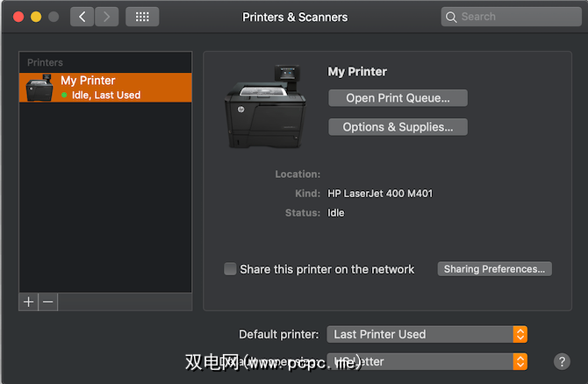Click the forward navigation arrow
This screenshot has width=588, height=384.
coord(107,17)
